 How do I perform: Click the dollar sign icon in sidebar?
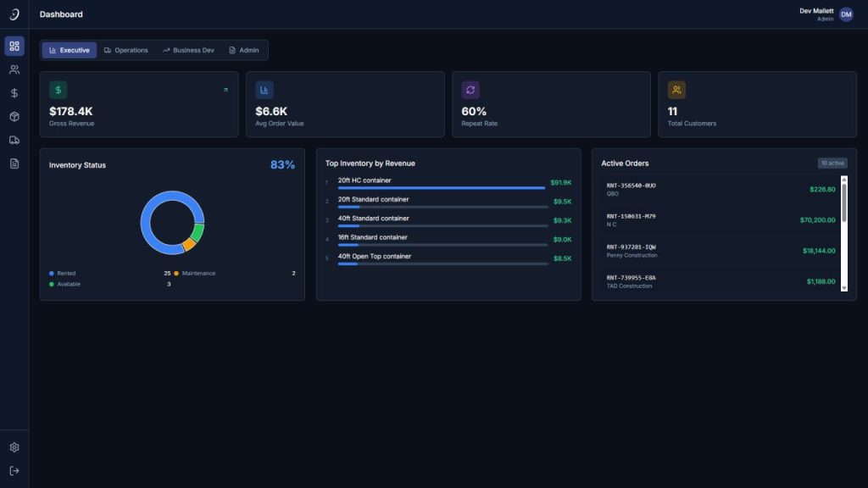pyautogui.click(x=14, y=93)
